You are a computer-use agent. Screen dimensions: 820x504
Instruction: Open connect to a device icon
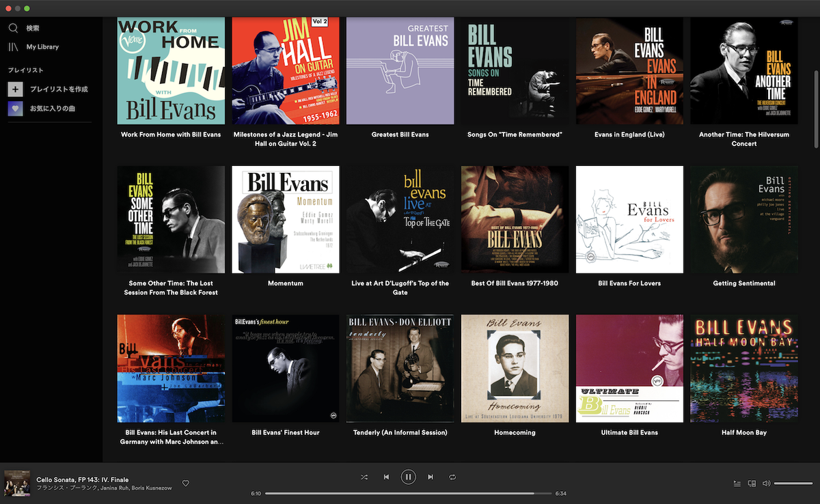point(752,484)
